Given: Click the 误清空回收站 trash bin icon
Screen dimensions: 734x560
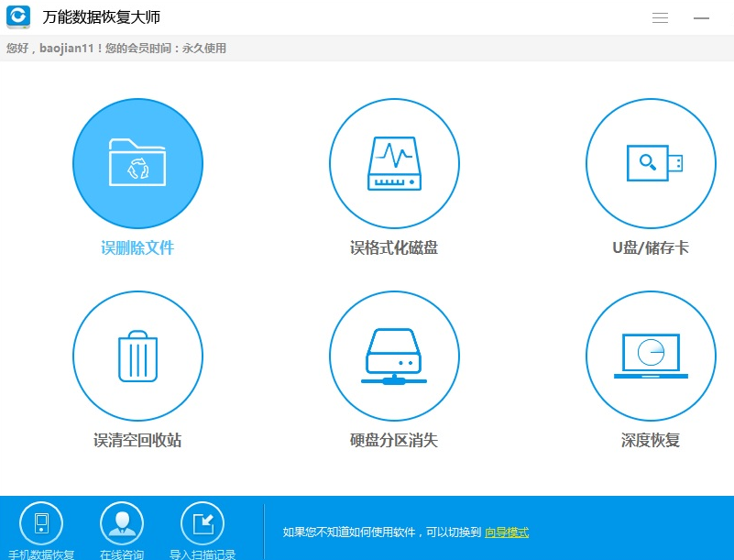Looking at the screenshot, I should (137, 357).
